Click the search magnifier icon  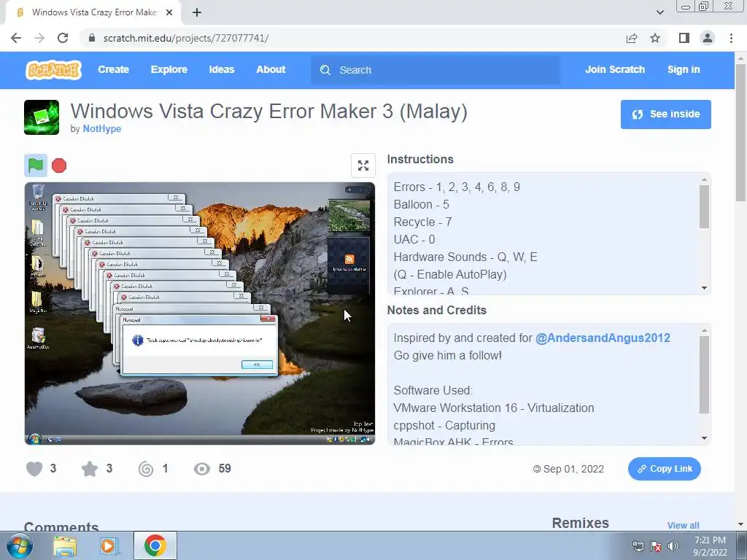coord(325,70)
